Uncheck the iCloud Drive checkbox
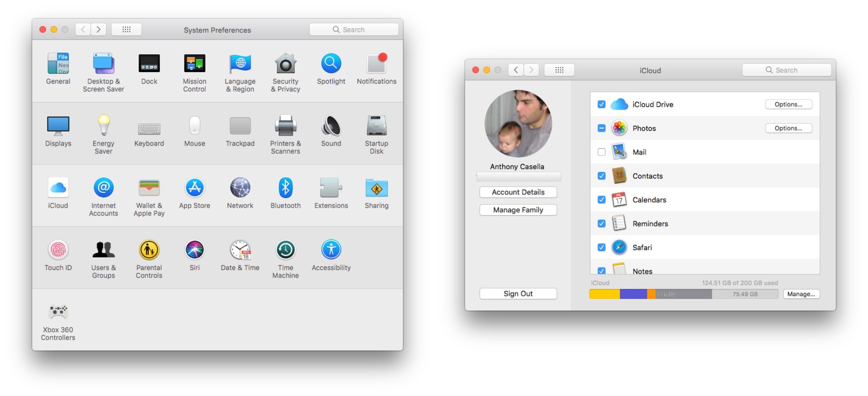The height and width of the screenshot is (396, 868). [601, 104]
